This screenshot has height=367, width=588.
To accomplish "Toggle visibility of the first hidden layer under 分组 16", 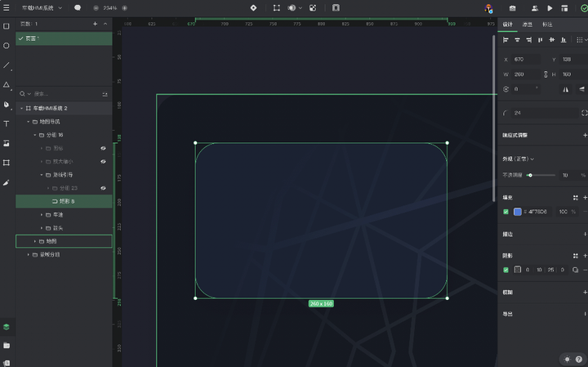I will tap(103, 148).
